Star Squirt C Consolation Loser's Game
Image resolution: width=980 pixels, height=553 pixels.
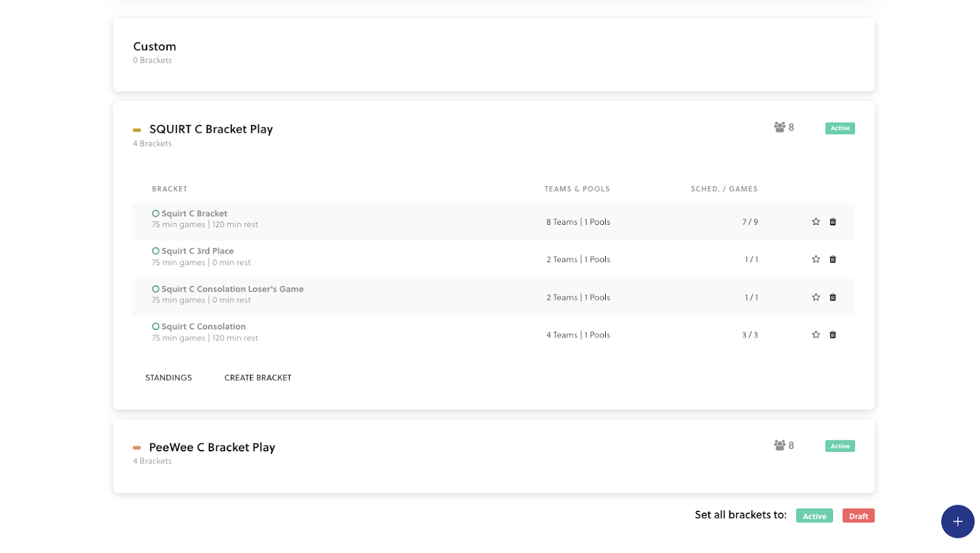pyautogui.click(x=816, y=297)
